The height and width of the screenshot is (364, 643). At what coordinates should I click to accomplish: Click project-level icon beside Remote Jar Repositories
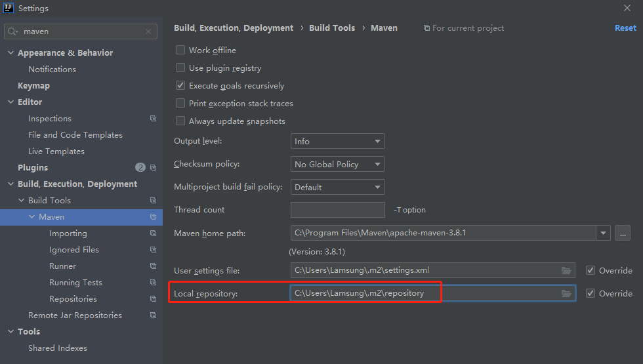coord(153,315)
